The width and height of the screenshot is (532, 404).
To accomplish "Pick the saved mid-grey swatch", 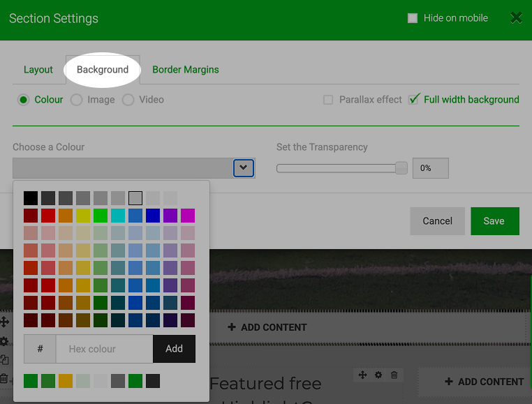I will pos(118,381).
